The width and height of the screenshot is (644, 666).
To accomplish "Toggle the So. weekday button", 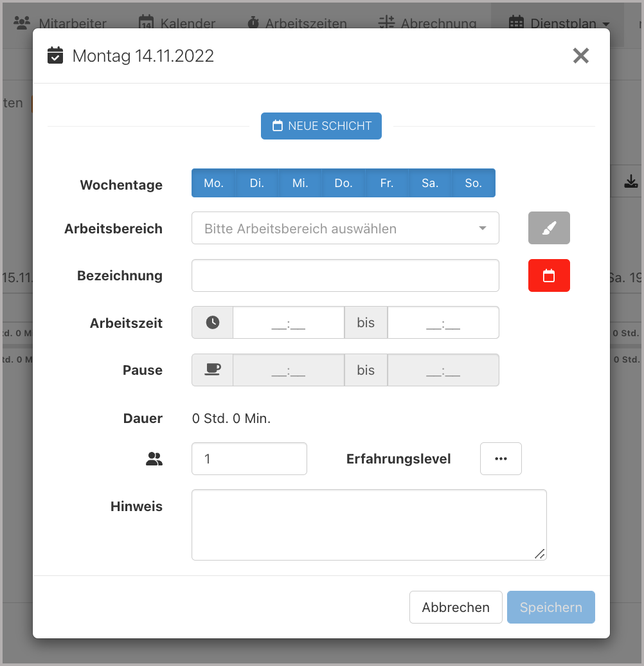I will pyautogui.click(x=473, y=183).
